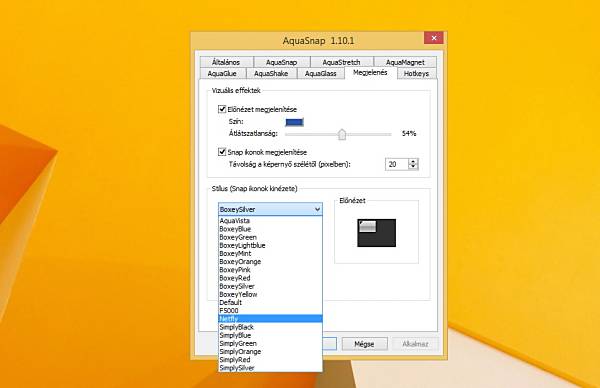600x388 pixels.
Task: Select BoxeyOrange style option
Action: click(x=270, y=262)
